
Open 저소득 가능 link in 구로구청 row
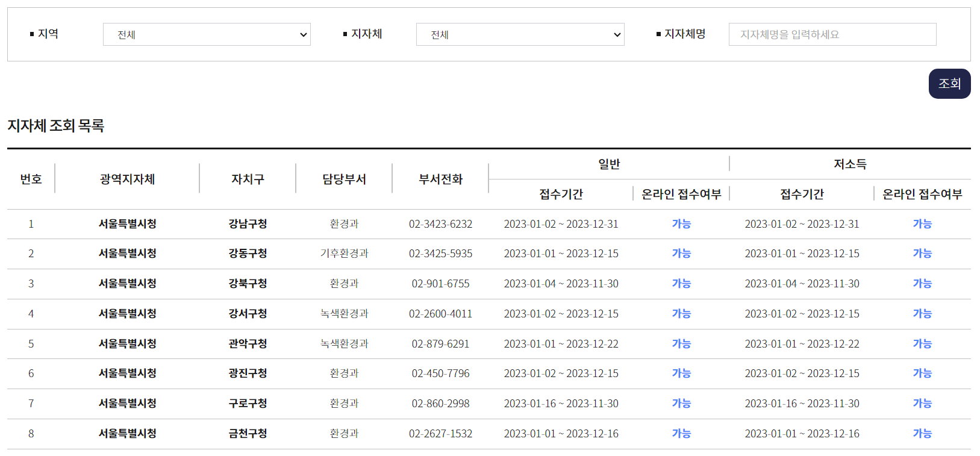[x=922, y=404]
